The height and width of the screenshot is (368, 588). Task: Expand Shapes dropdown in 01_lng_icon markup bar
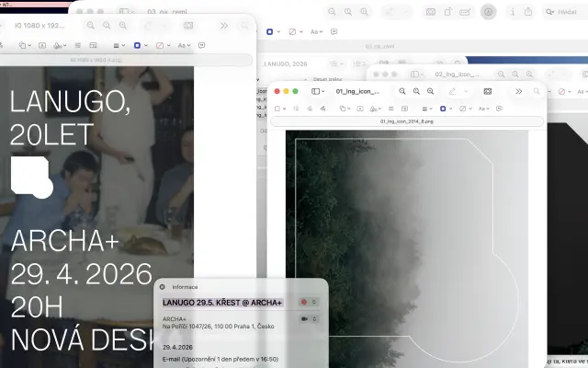(x=345, y=109)
